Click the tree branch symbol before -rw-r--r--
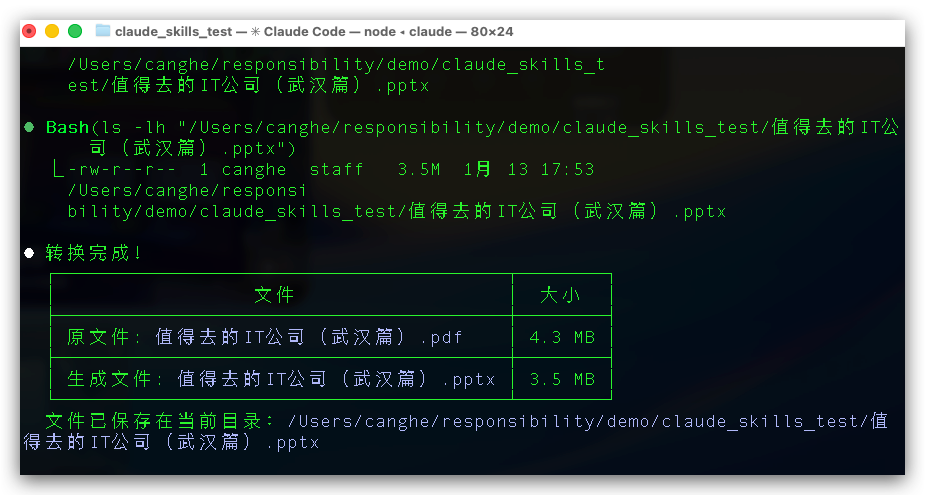The width and height of the screenshot is (925, 495). coord(58,170)
